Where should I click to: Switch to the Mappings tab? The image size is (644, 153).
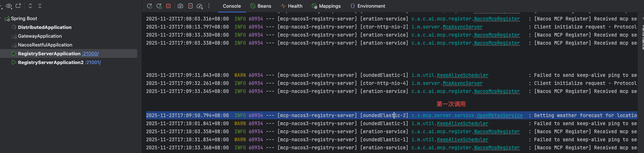pos(326,6)
